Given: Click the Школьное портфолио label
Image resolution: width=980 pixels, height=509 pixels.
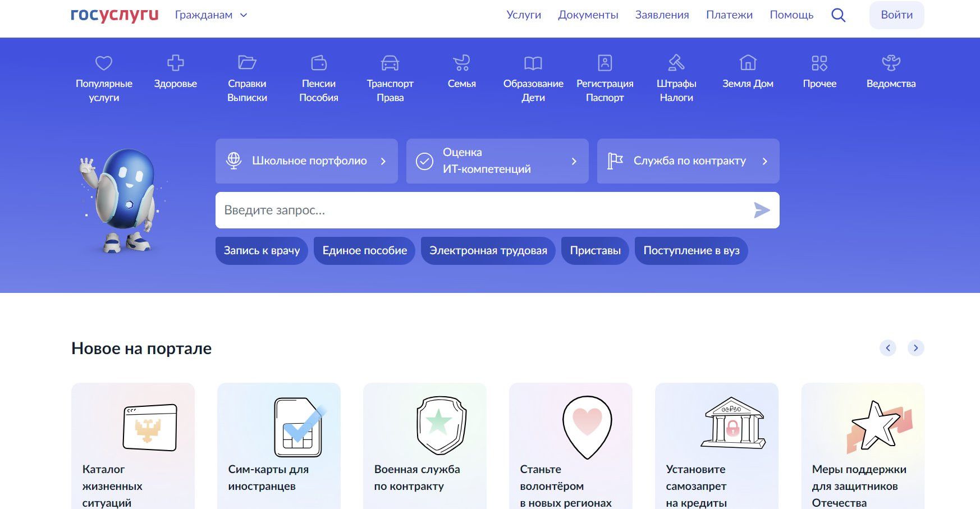Looking at the screenshot, I should (x=309, y=161).
